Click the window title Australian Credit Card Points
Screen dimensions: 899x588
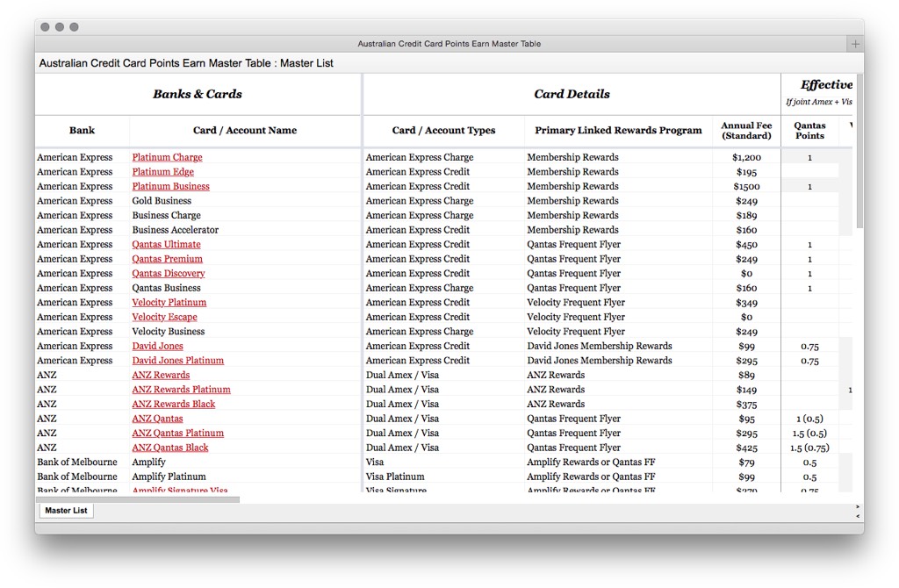[449, 44]
